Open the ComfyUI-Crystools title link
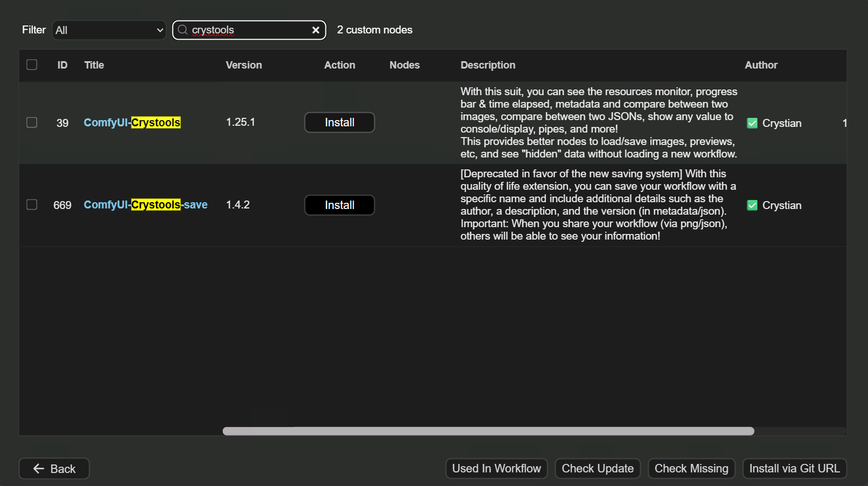The height and width of the screenshot is (486, 868). coord(132,123)
